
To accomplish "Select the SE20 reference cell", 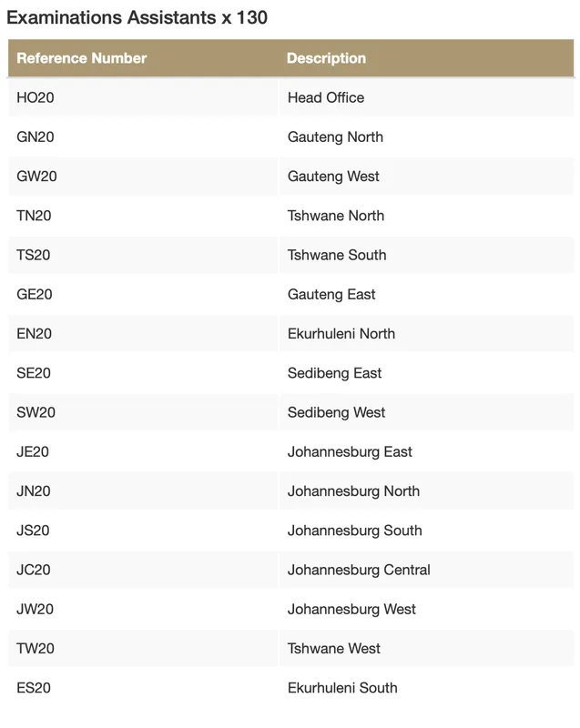I will pyautogui.click(x=34, y=373).
